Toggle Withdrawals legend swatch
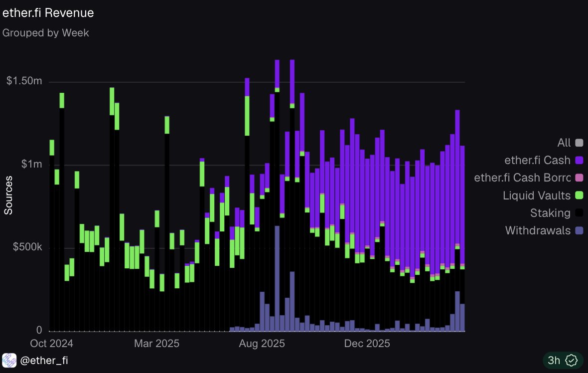Image resolution: width=588 pixels, height=373 pixels. [579, 230]
